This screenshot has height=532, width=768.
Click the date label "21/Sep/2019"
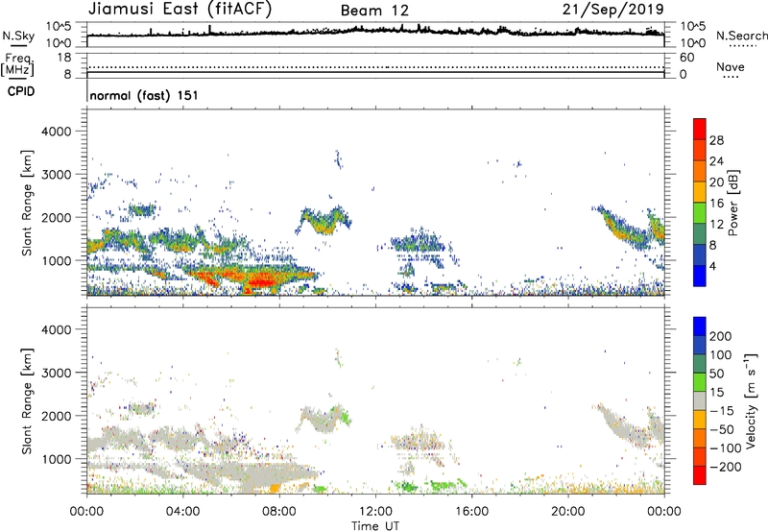(x=613, y=9)
